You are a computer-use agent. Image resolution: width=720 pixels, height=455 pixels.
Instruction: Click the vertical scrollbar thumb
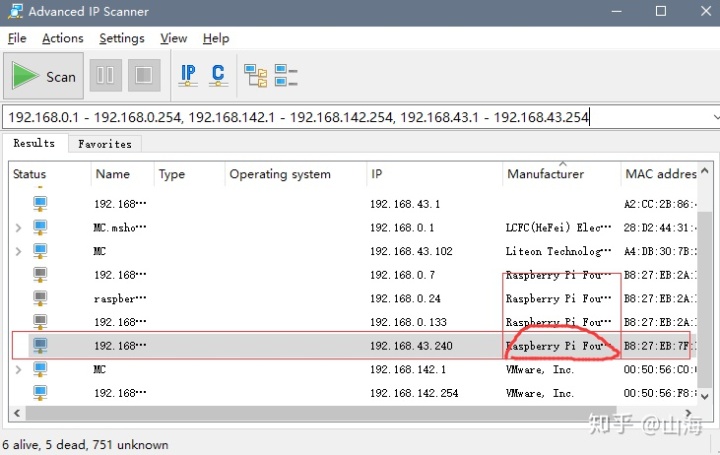coord(705,300)
